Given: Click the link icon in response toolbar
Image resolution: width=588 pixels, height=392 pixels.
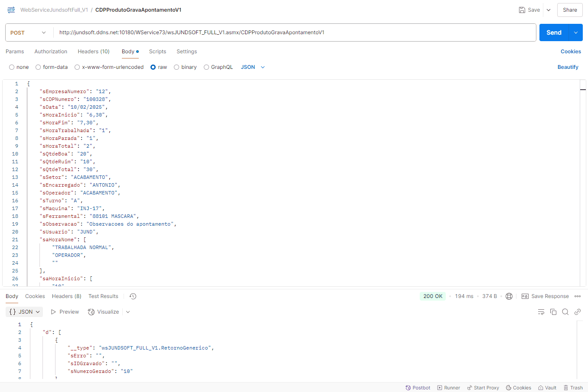Looking at the screenshot, I should point(578,312).
